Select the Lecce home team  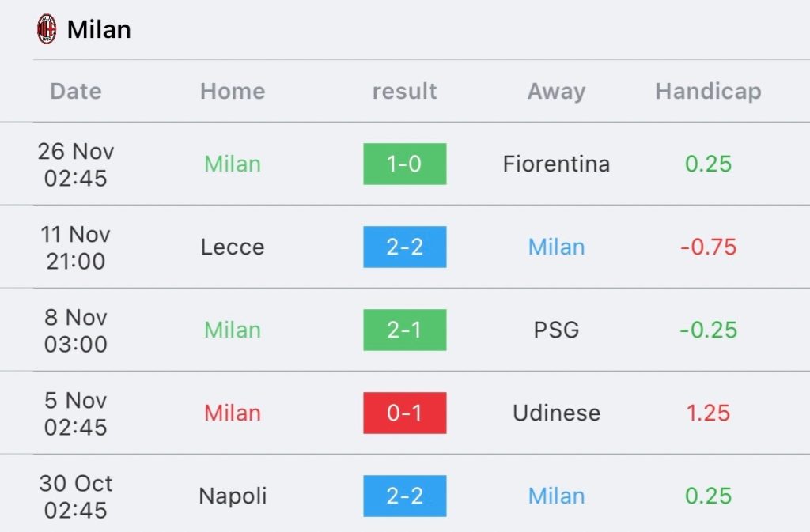(233, 247)
